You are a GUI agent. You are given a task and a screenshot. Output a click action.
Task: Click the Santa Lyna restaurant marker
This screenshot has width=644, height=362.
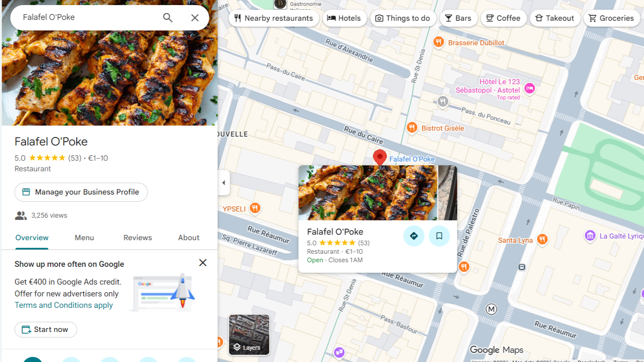point(542,240)
